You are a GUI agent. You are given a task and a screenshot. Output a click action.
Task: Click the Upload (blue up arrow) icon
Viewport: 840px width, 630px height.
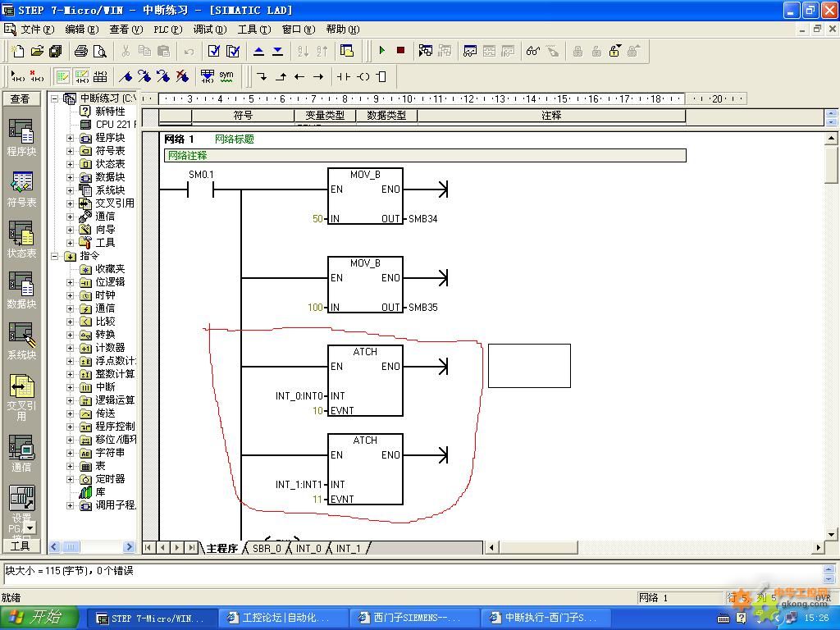pyautogui.click(x=258, y=51)
